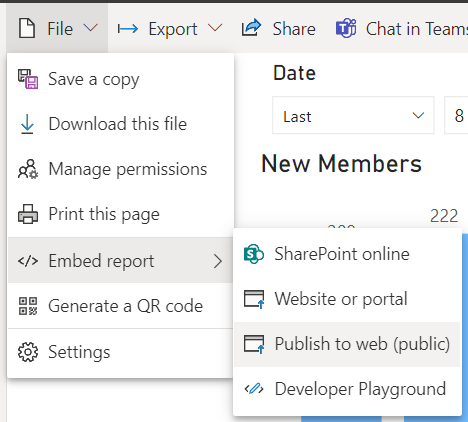
Task: Click the Manage permissions people icon
Action: (28, 169)
